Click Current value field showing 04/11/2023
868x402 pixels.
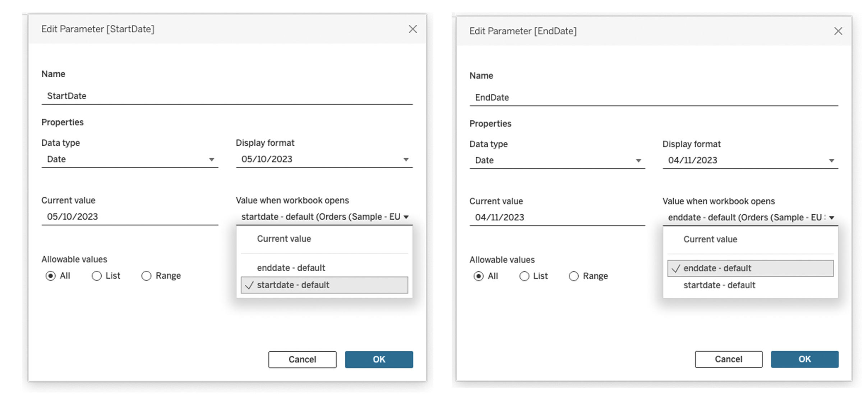[557, 218]
